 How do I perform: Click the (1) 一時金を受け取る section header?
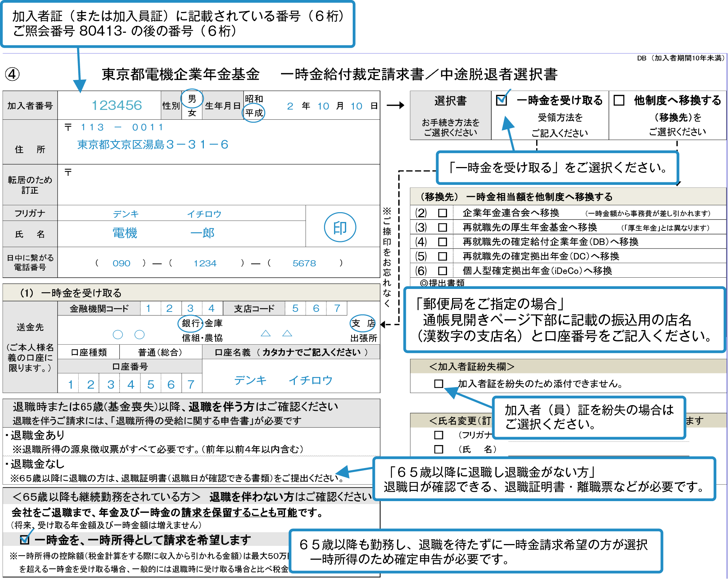click(191, 293)
